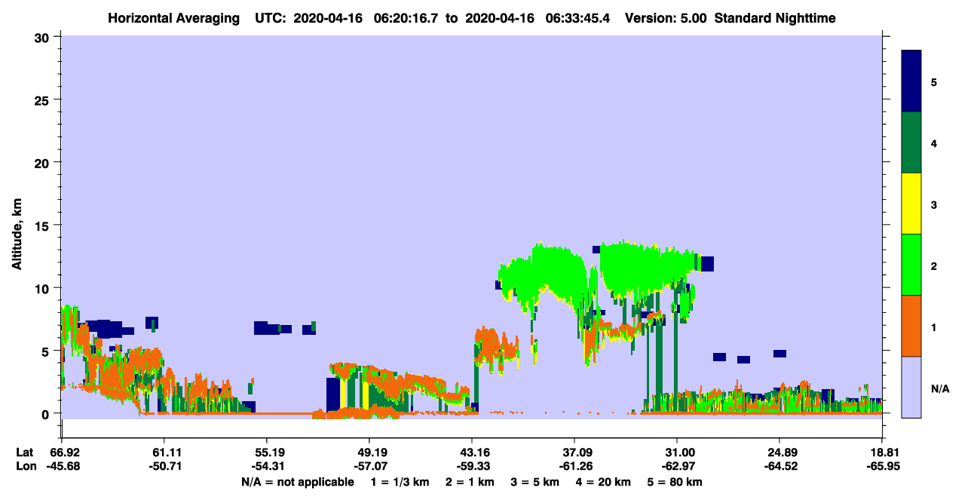Click longitude value -65.95

click(x=882, y=466)
